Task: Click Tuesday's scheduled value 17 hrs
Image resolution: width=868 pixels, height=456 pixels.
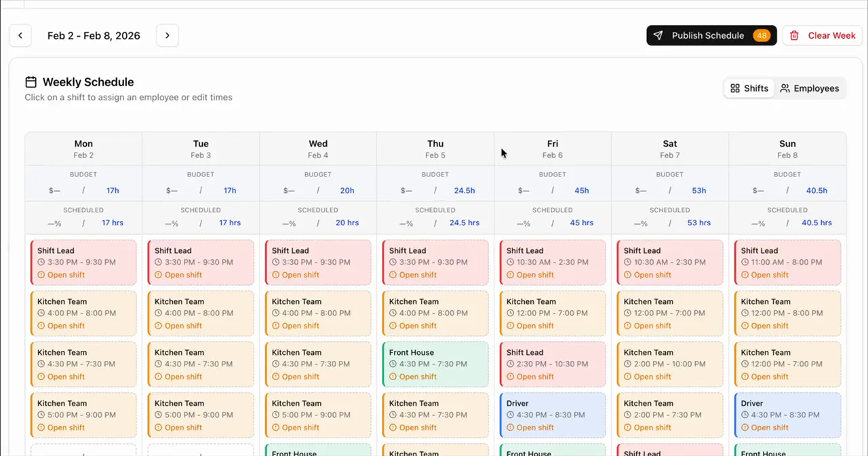Action: (x=230, y=223)
